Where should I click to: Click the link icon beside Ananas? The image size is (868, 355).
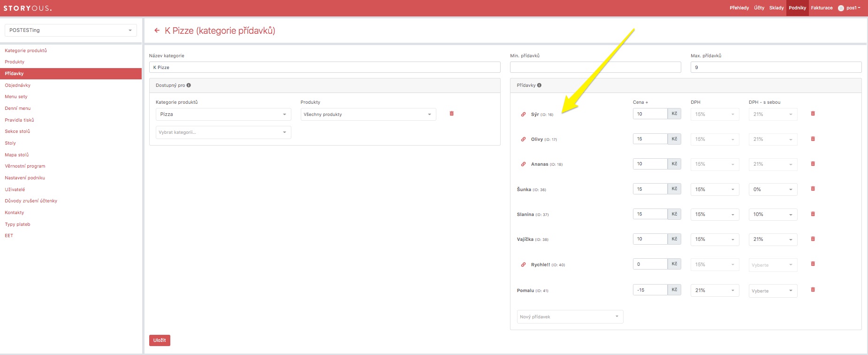(524, 164)
